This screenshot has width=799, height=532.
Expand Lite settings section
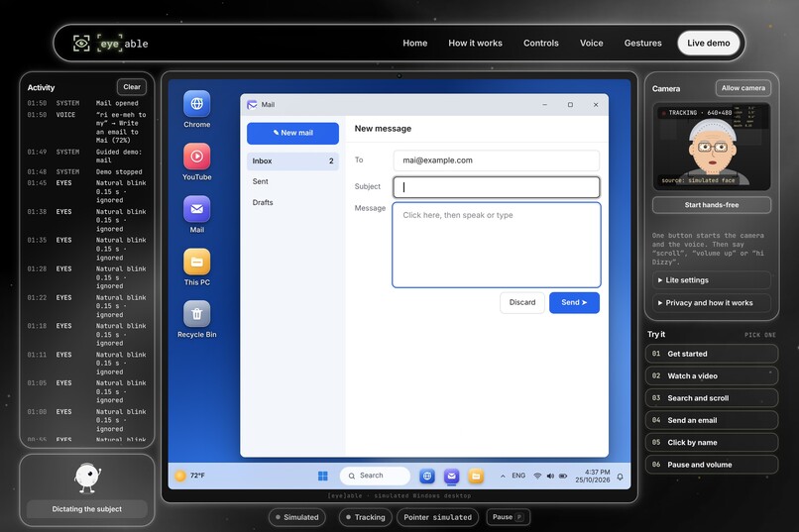coord(712,280)
